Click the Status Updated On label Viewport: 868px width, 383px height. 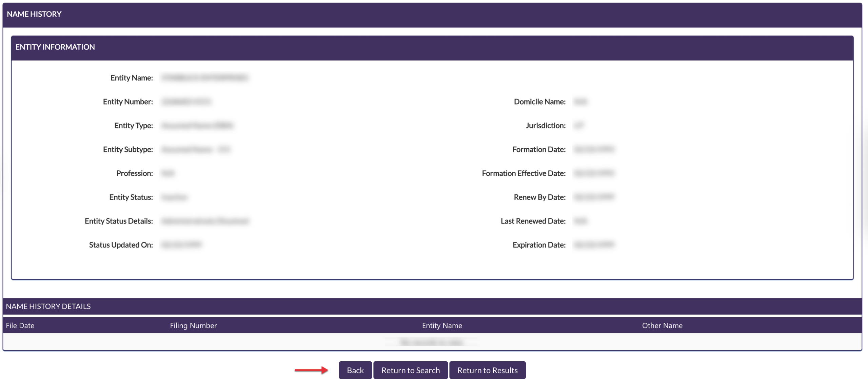(121, 245)
